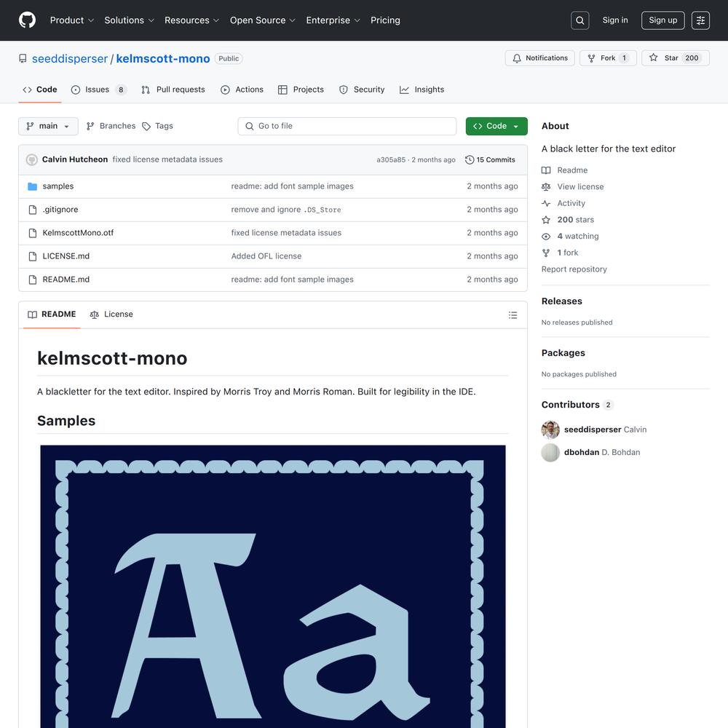Open the Security tab
The height and width of the screenshot is (728, 728).
point(362,90)
